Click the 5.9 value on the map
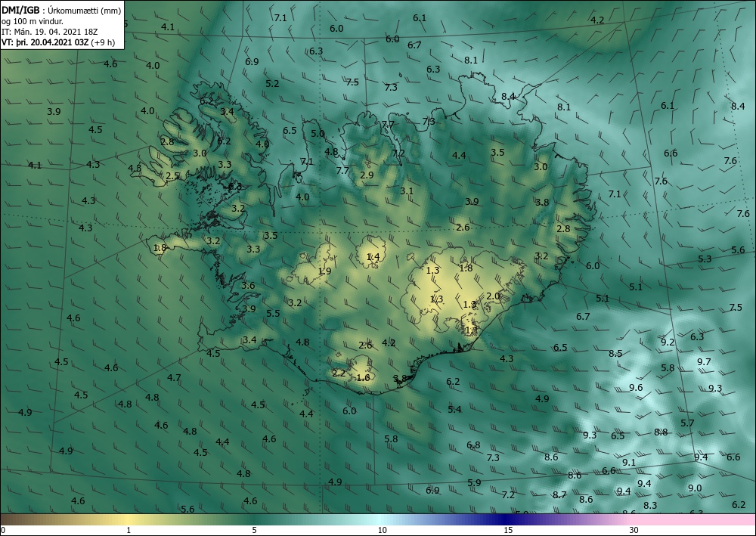The height and width of the screenshot is (536, 756). (474, 482)
